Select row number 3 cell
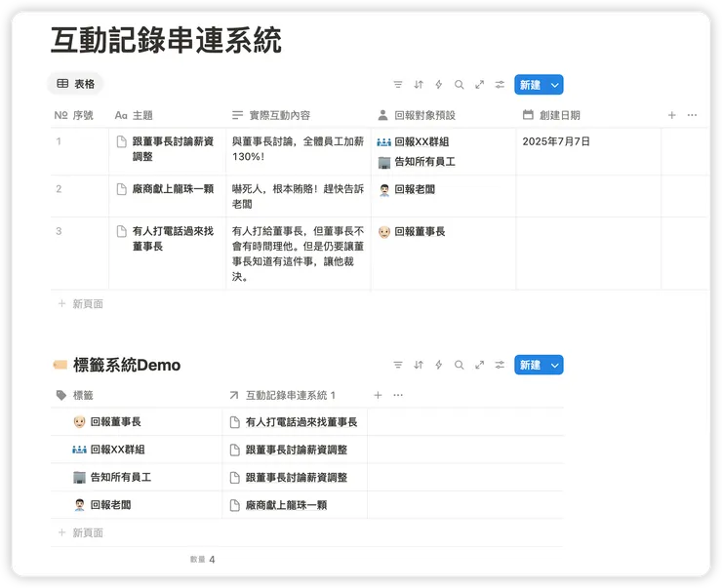The image size is (722, 588). coord(80,254)
